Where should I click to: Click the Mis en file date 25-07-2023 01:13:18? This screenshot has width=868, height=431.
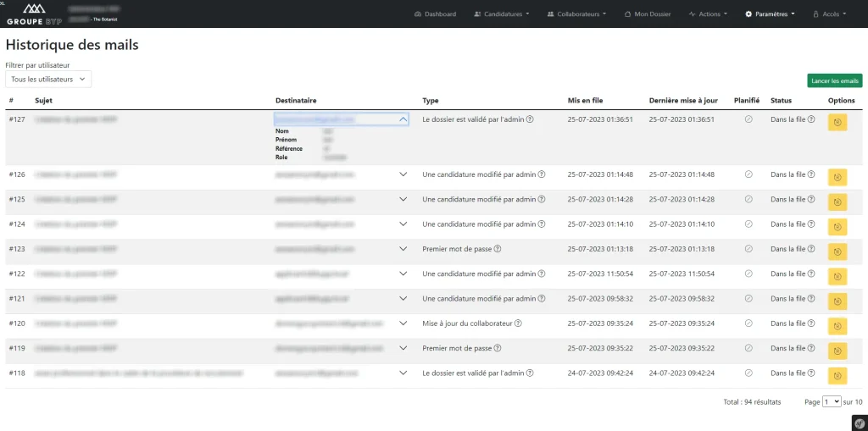(601, 249)
